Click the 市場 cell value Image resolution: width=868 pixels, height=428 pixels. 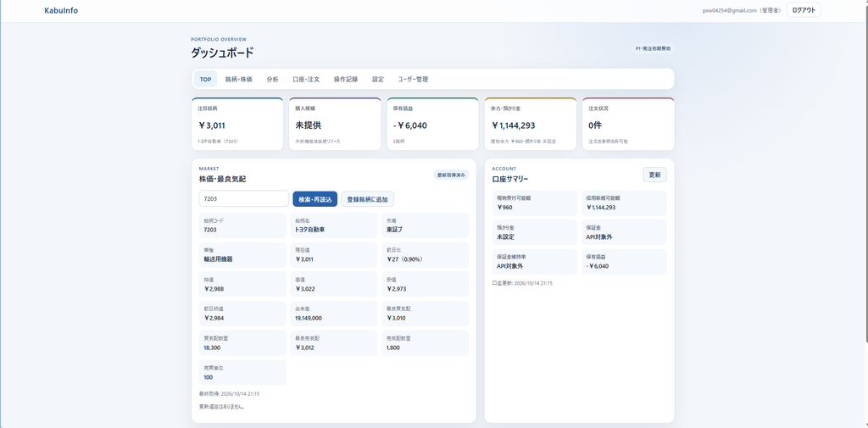426,225
